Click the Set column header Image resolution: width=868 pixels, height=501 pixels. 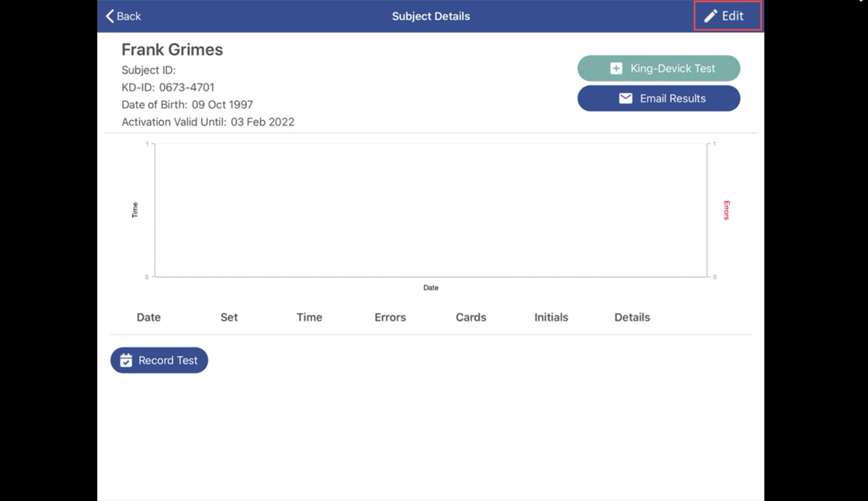(229, 317)
